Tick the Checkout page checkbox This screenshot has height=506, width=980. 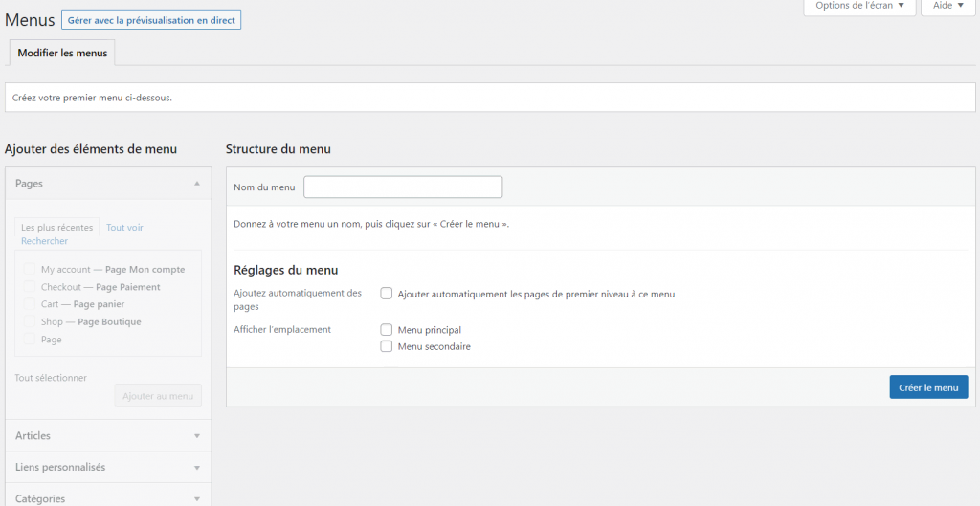pyautogui.click(x=31, y=287)
